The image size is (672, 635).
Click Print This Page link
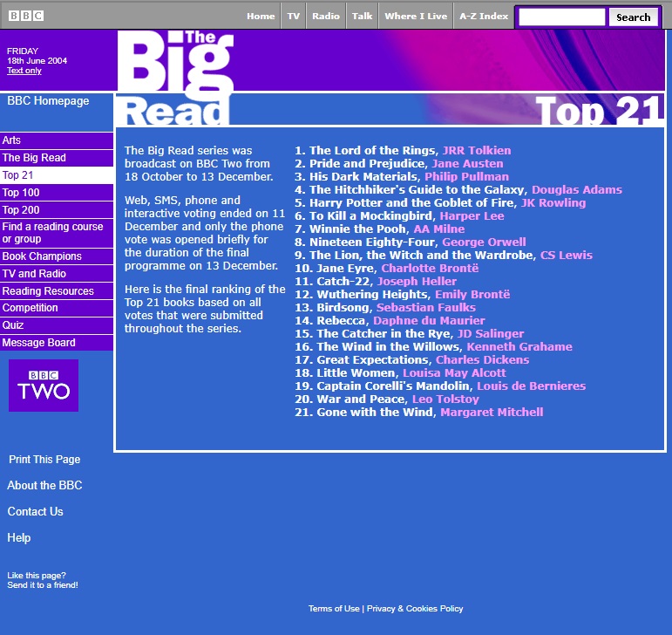coord(44,460)
